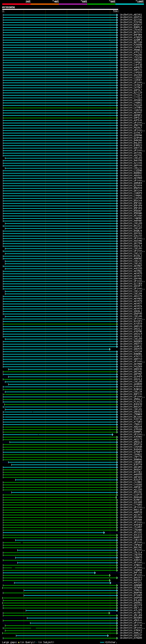Select the UniRef100_C0PQ62 hit label
The height and width of the screenshot is (644, 146).
coord(131,63)
